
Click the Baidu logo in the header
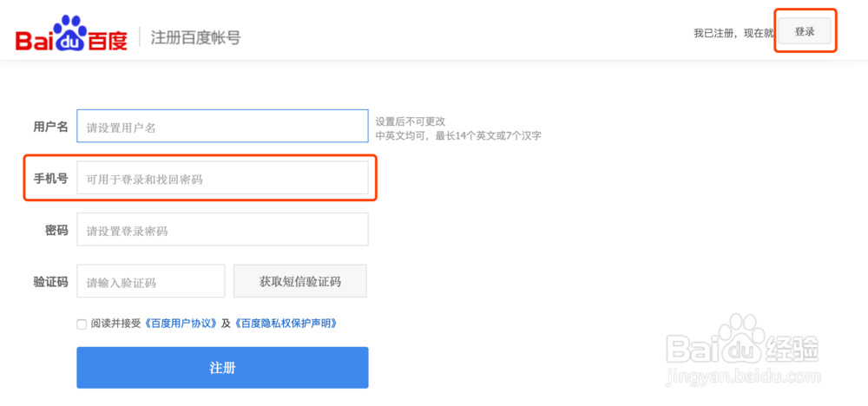[71, 37]
